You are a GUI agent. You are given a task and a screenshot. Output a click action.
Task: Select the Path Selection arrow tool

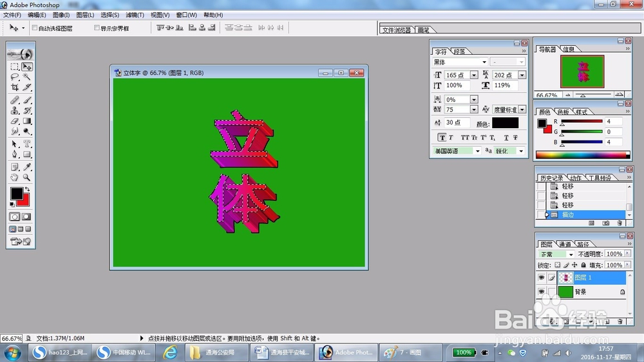click(15, 144)
